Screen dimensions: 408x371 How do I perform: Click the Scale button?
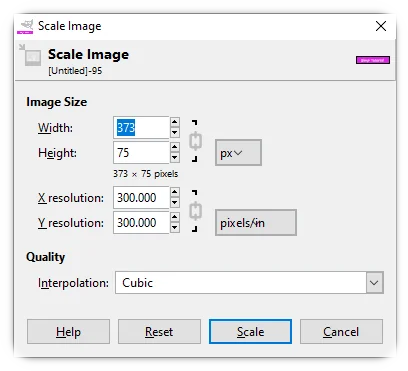click(250, 332)
